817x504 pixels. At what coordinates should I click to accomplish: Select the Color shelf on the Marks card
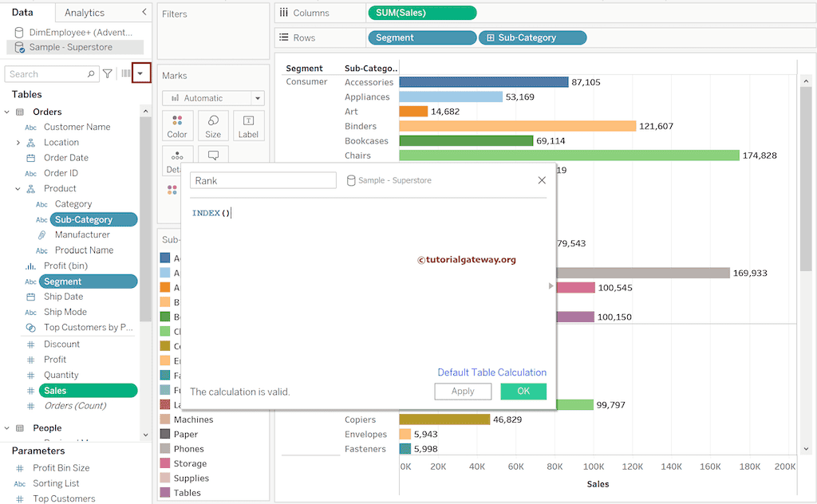(176, 125)
